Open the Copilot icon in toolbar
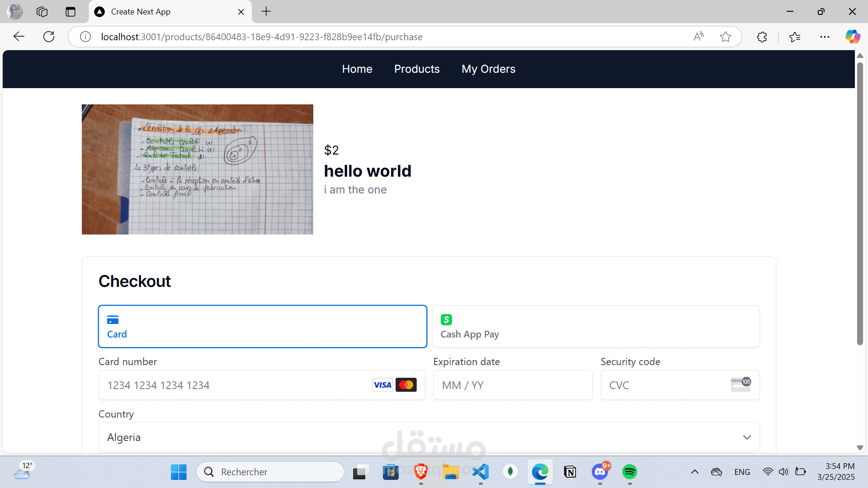 click(x=853, y=37)
